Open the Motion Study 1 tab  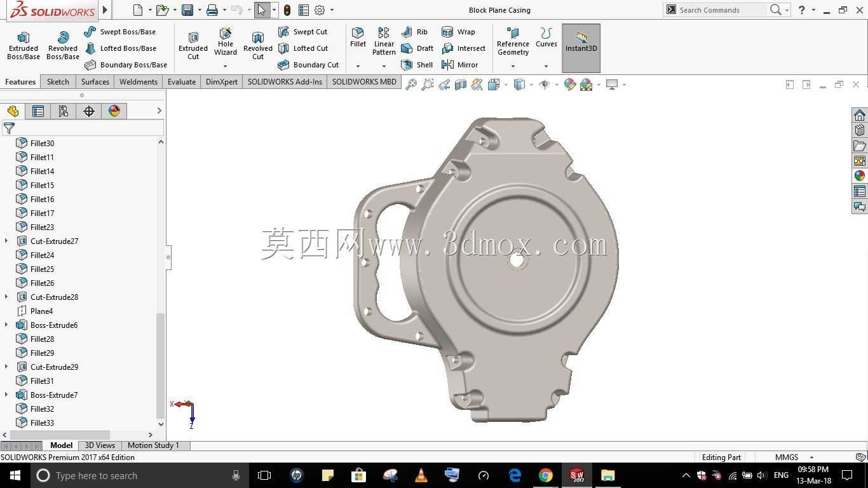tap(153, 445)
